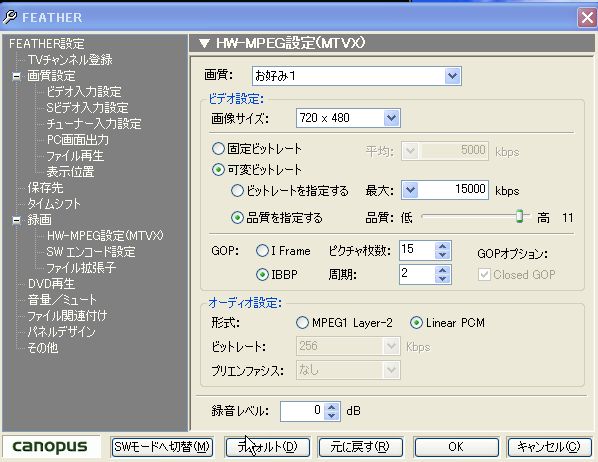Open SW エンコード設定 in tree
598x462 pixels.
91,252
